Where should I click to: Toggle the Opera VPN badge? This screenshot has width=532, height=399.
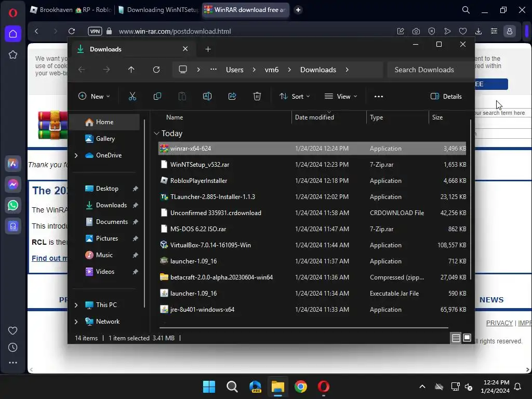[x=95, y=31]
